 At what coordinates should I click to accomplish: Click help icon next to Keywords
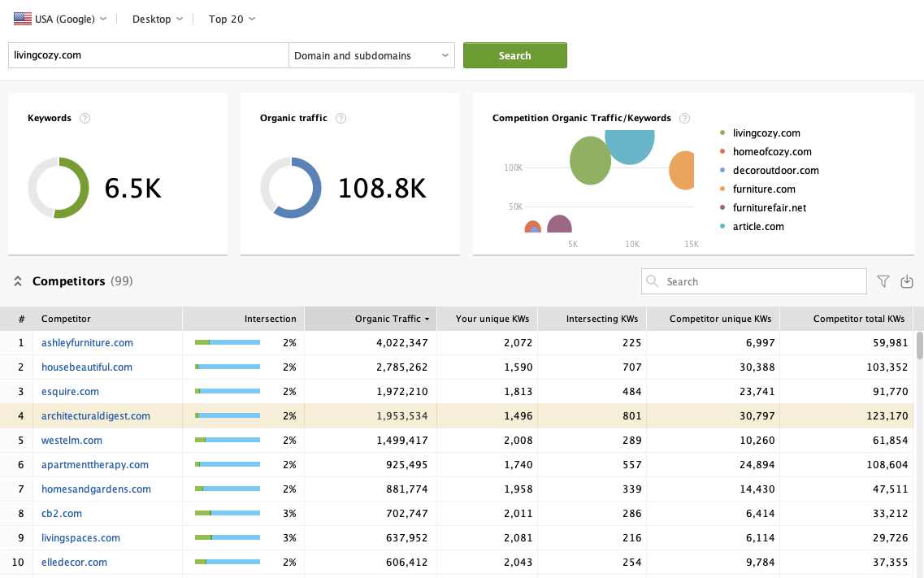click(x=85, y=118)
